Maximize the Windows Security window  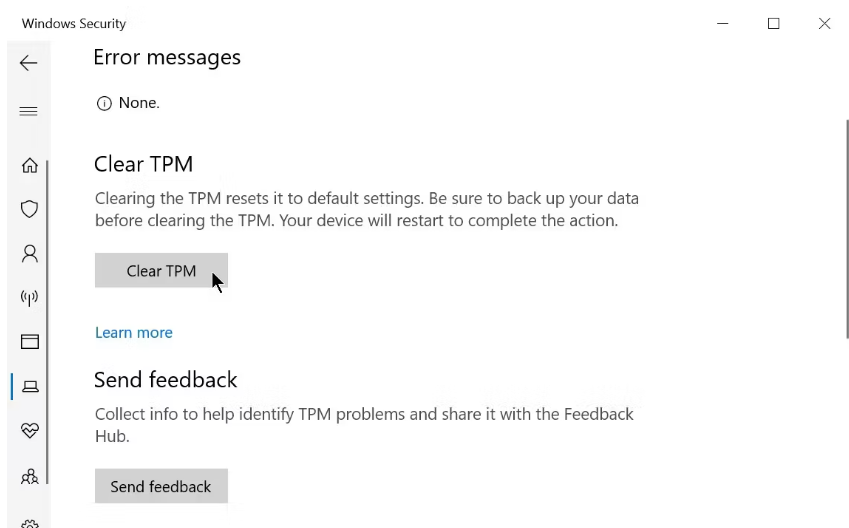(x=773, y=23)
